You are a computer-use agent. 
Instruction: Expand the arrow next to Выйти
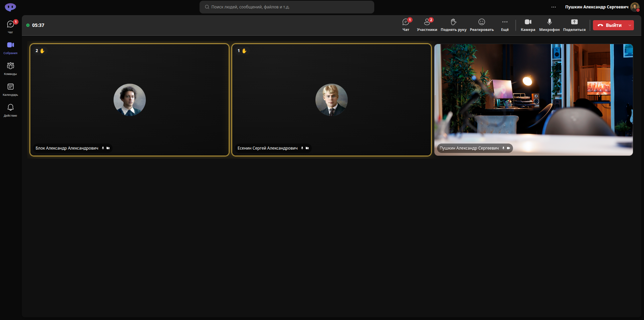(x=630, y=25)
